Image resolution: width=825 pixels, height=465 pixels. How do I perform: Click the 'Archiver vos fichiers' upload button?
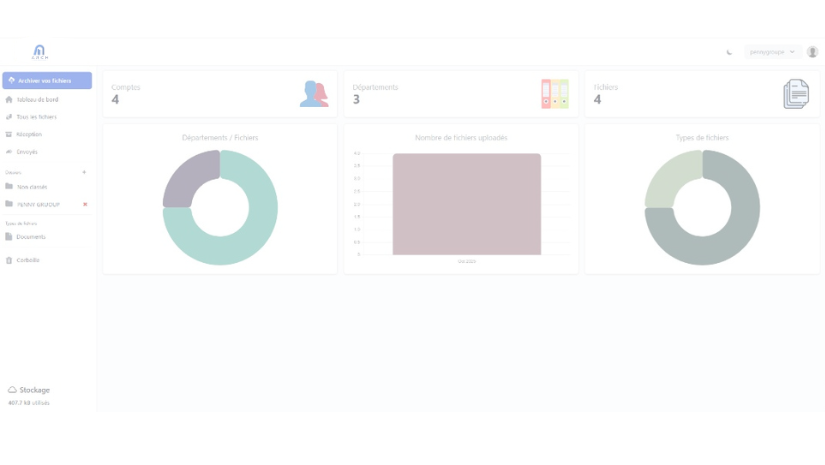coord(47,80)
